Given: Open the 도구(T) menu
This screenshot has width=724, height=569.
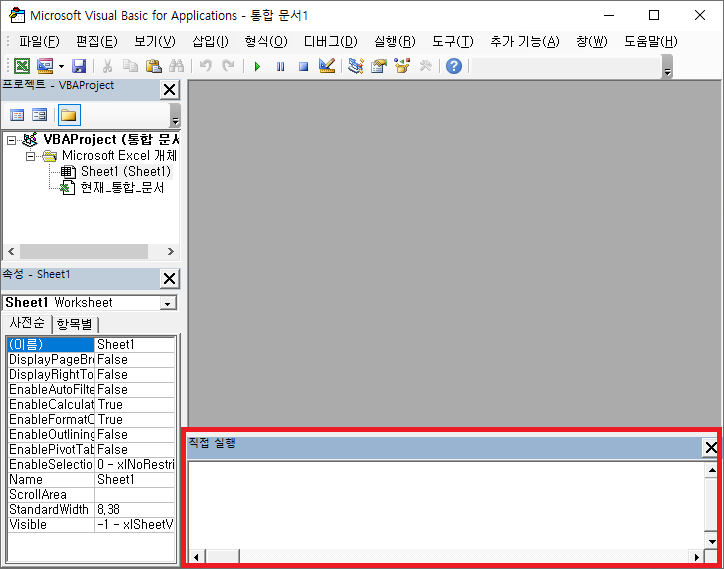Looking at the screenshot, I should (x=452, y=42).
